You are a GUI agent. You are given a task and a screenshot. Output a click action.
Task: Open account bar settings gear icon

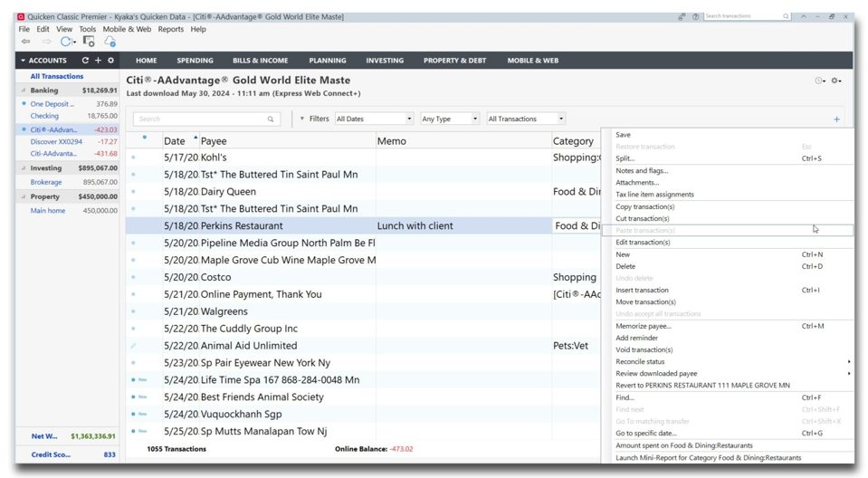(110, 61)
